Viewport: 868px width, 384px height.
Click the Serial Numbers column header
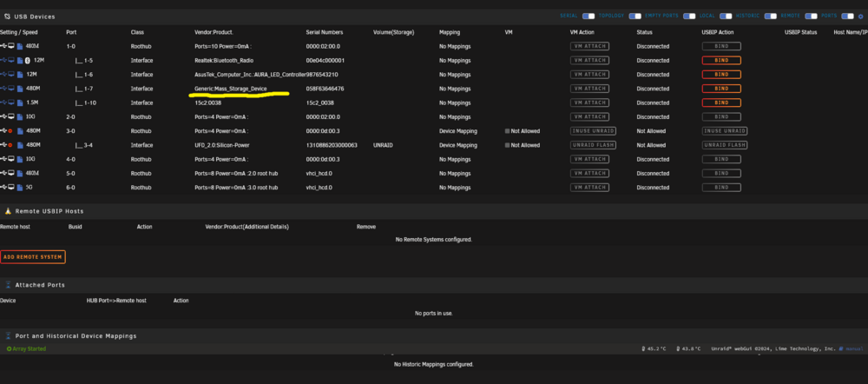pyautogui.click(x=325, y=32)
